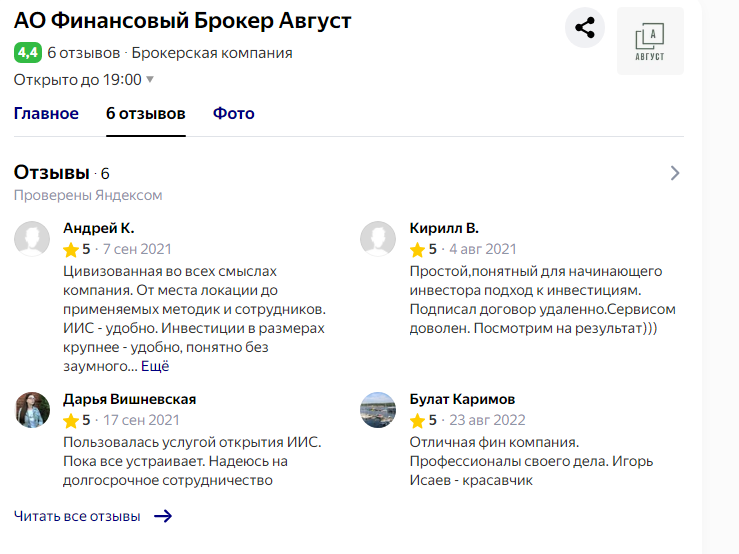This screenshot has width=739, height=554.
Task: Open the Август company logo thumbnail
Action: (x=650, y=41)
